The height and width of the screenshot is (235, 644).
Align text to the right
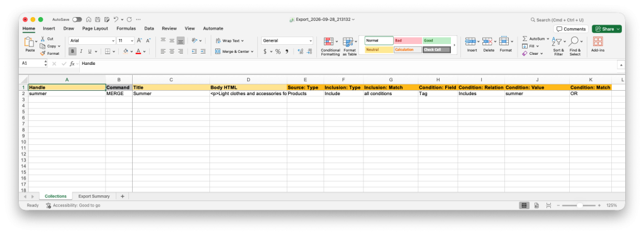[x=180, y=52]
